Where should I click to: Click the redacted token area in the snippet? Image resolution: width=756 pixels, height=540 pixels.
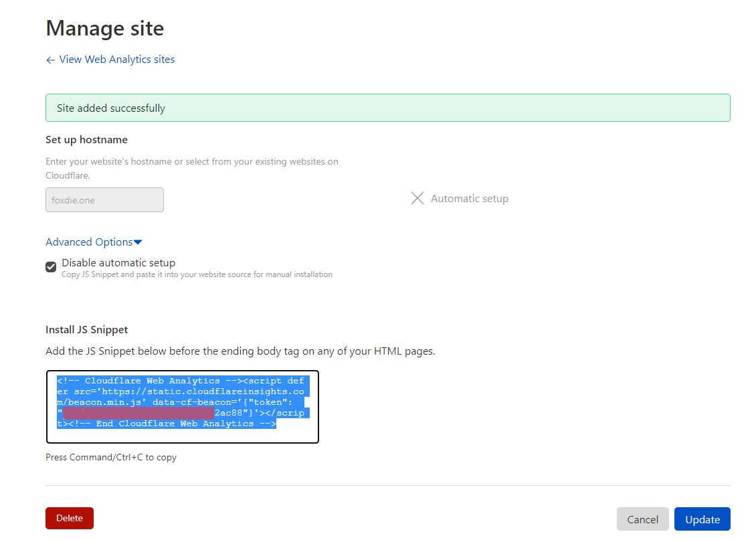[x=138, y=413]
